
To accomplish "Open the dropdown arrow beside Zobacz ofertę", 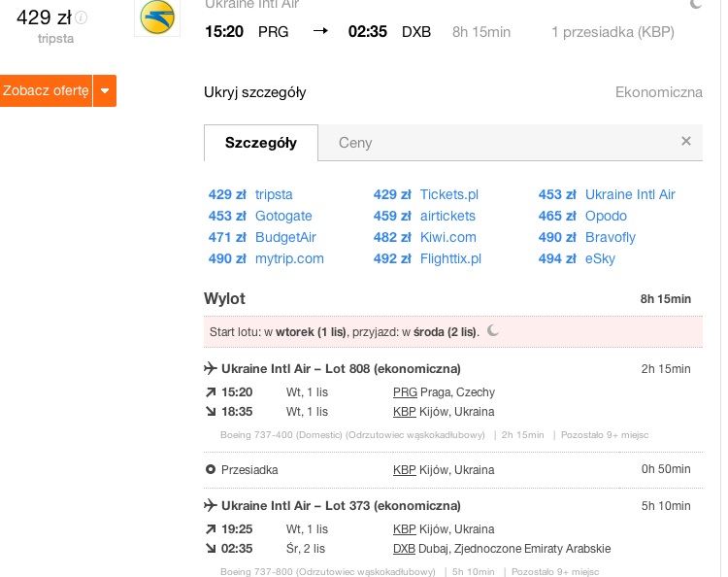I will (x=105, y=90).
